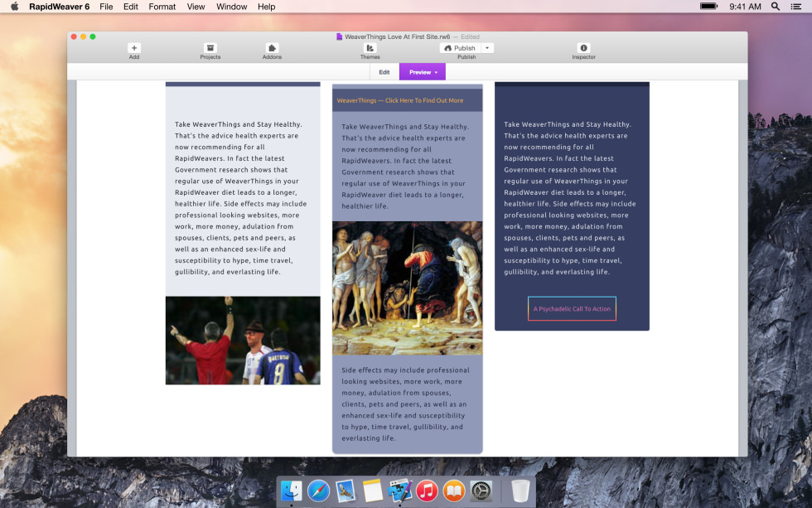Viewport: 812px width, 508px height.
Task: Open the Trash in the Dock
Action: (520, 491)
